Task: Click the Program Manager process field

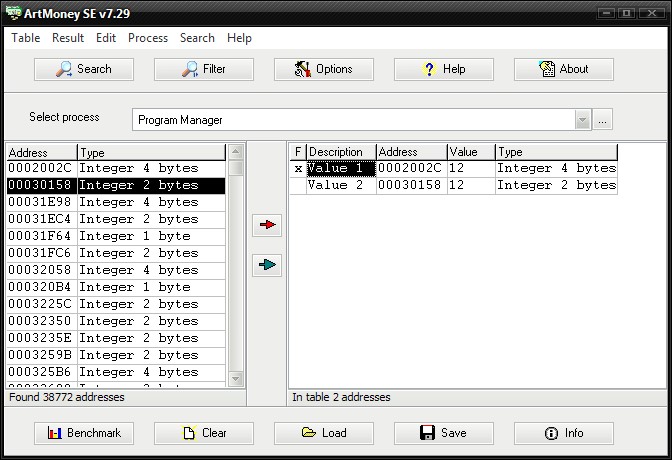Action: (354, 120)
